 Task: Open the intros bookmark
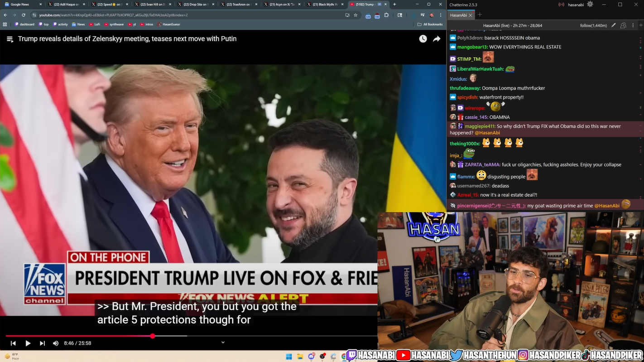point(147,24)
